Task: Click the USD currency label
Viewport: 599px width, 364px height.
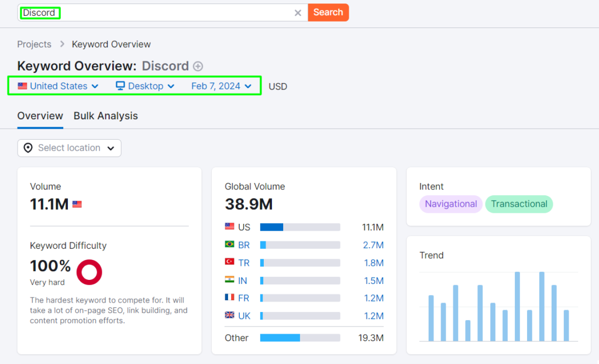Action: pyautogui.click(x=278, y=86)
